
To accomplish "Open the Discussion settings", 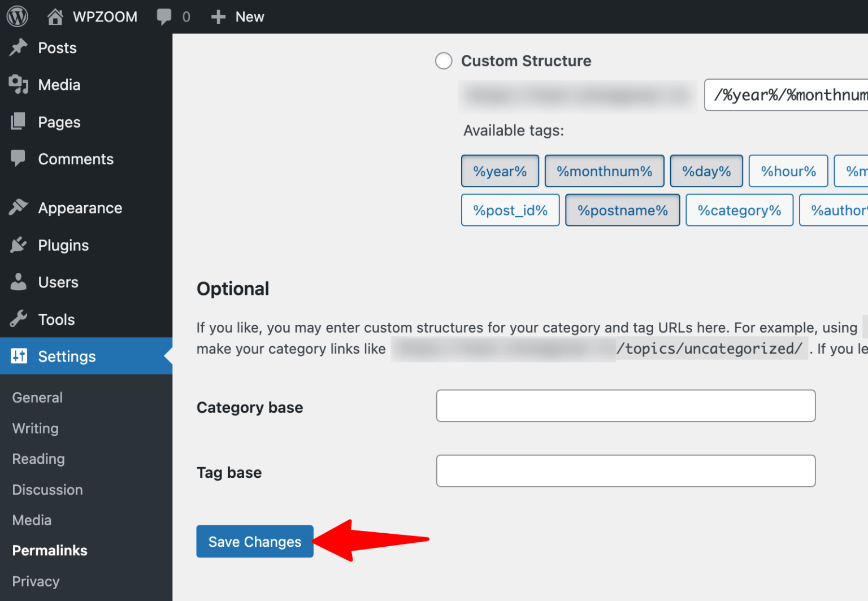I will (47, 489).
